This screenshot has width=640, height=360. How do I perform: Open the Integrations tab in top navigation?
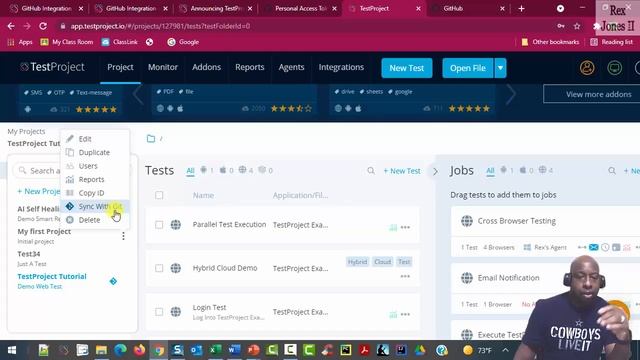click(x=341, y=67)
